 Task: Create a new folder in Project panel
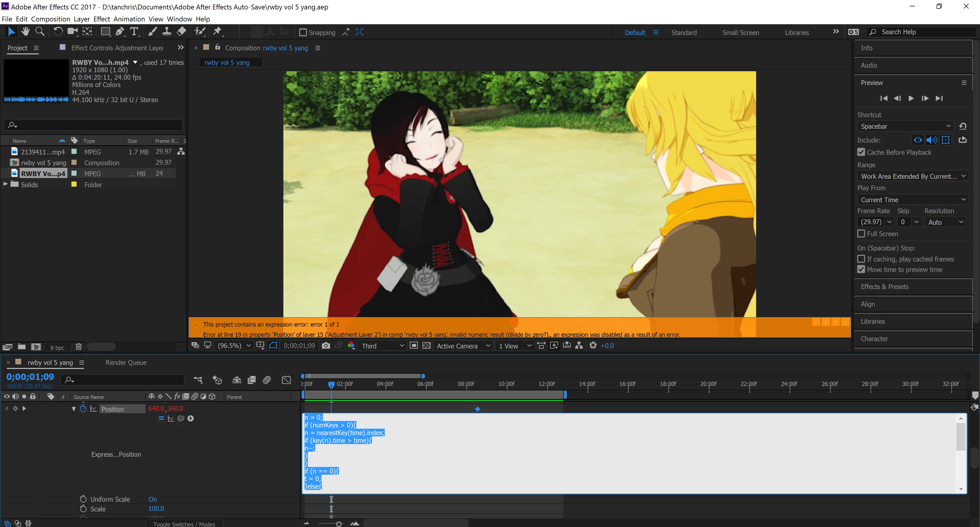point(22,347)
